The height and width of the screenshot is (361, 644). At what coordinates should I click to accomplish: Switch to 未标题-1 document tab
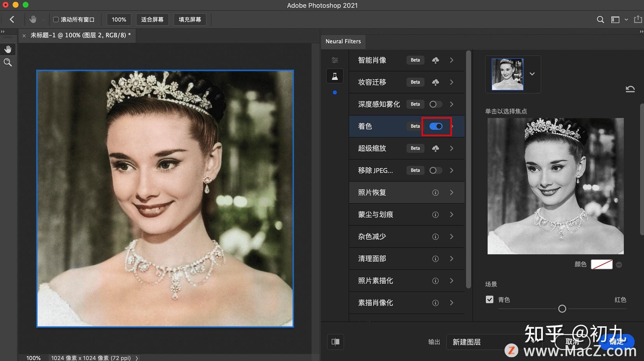[x=81, y=35]
